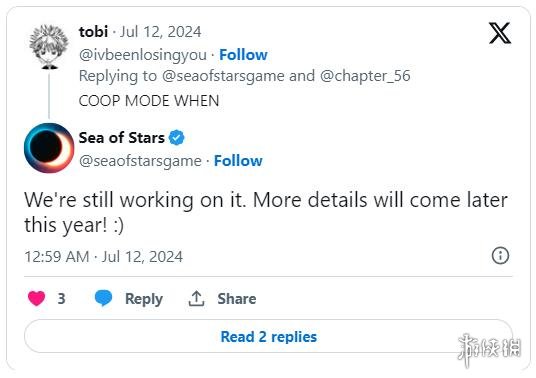Click the like count number 3
Image resolution: width=536 pixels, height=378 pixels.
[62, 299]
